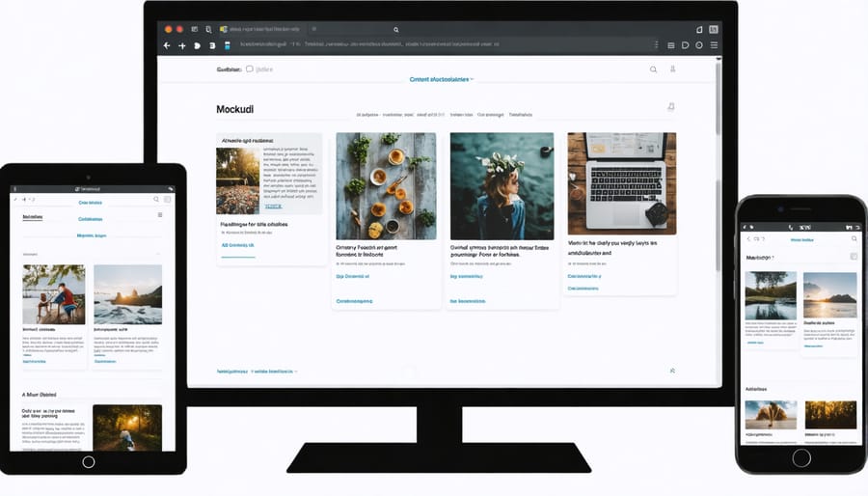Screen dimensions: 868x496
Task: Click the first filter item beside the Mockudl heading
Action: pos(367,115)
